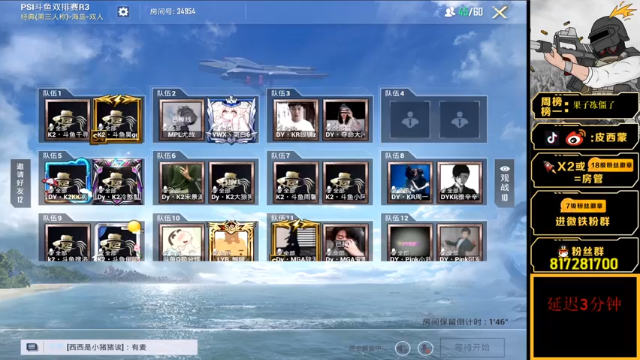Select purple-framed Dy·K2冷 player in Team 5
Screen dimensions: 640x360
118,182
